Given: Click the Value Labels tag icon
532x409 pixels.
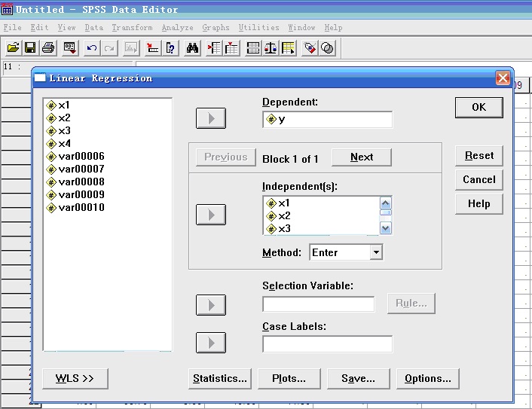Looking at the screenshot, I should coord(309,47).
